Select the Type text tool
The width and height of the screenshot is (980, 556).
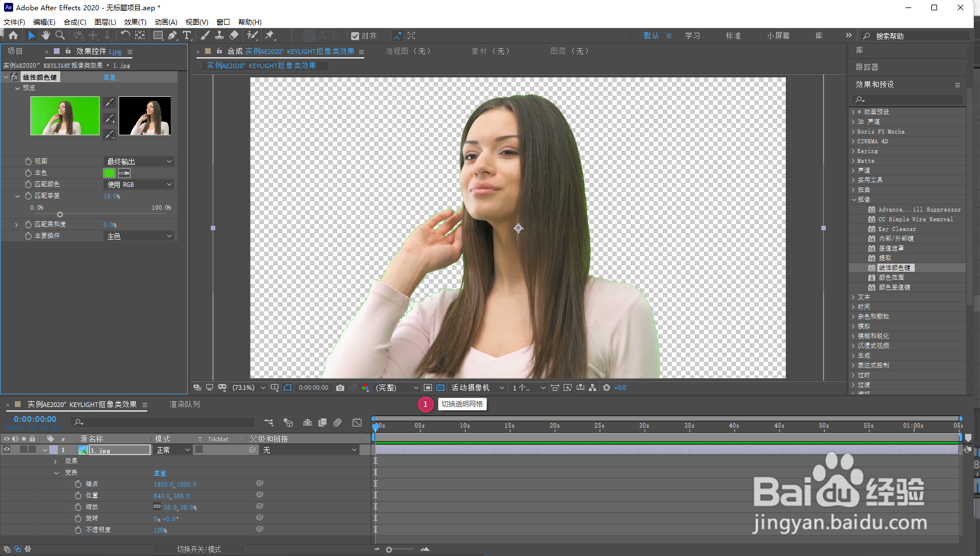(187, 36)
